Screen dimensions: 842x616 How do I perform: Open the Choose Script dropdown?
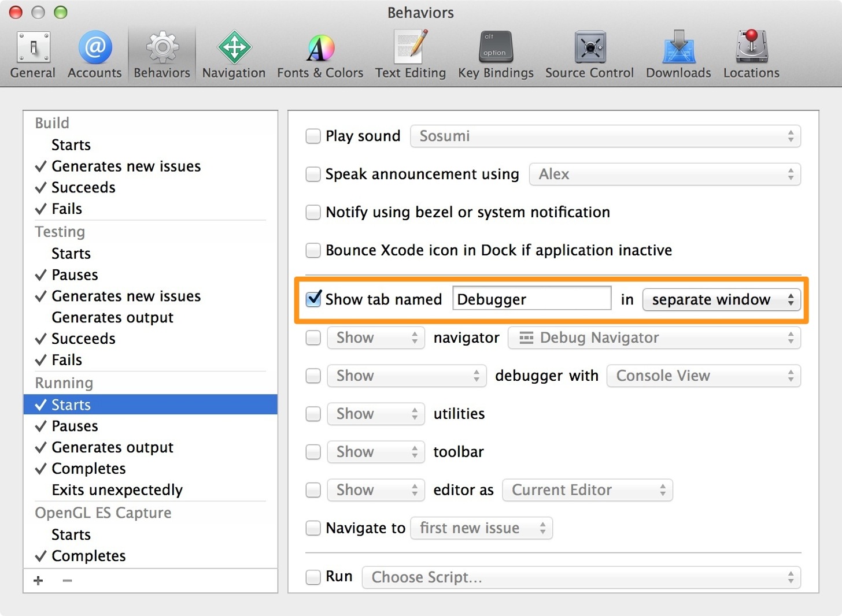[581, 577]
